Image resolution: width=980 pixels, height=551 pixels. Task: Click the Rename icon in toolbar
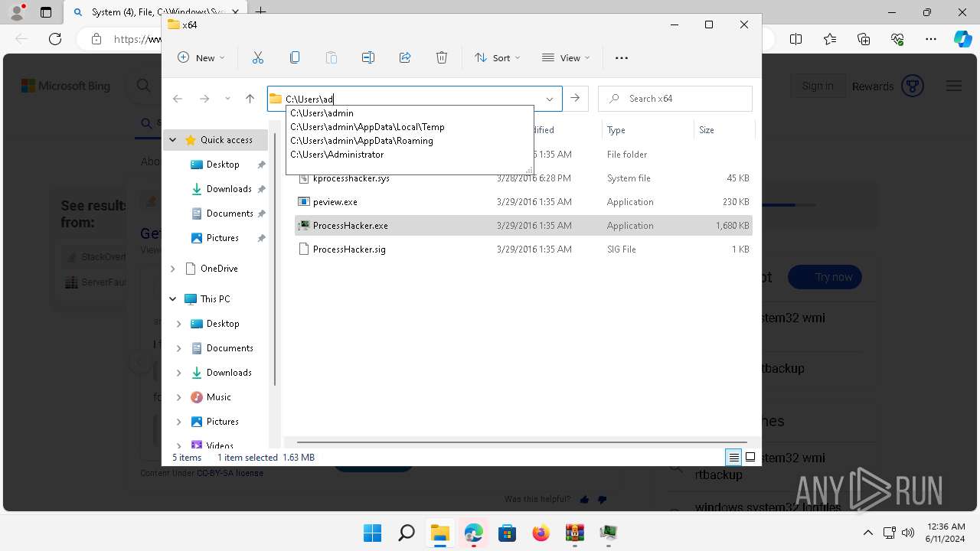pos(368,57)
